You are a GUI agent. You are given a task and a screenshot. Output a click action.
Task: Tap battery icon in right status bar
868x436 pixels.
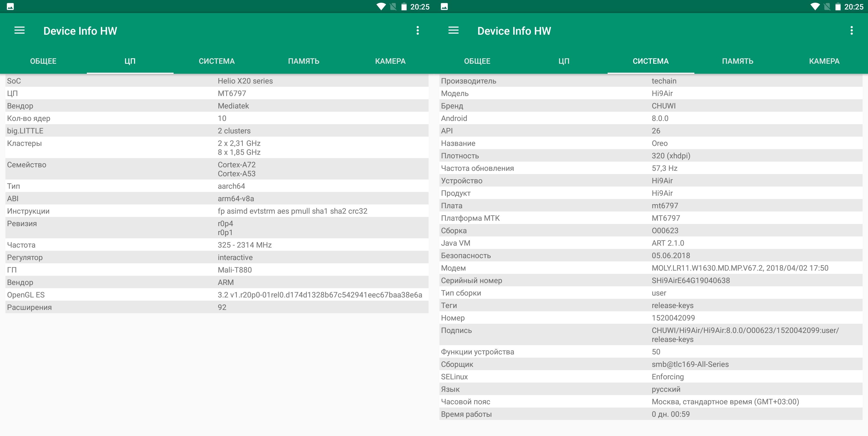[x=838, y=7]
